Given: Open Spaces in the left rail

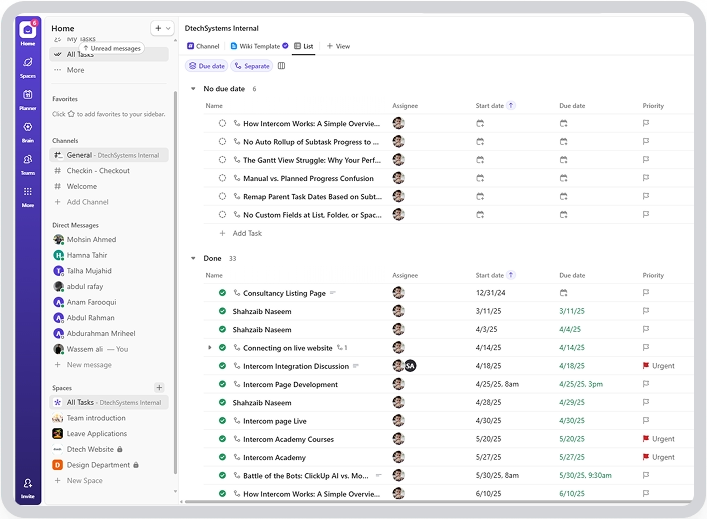Looking at the screenshot, I should click(28, 67).
